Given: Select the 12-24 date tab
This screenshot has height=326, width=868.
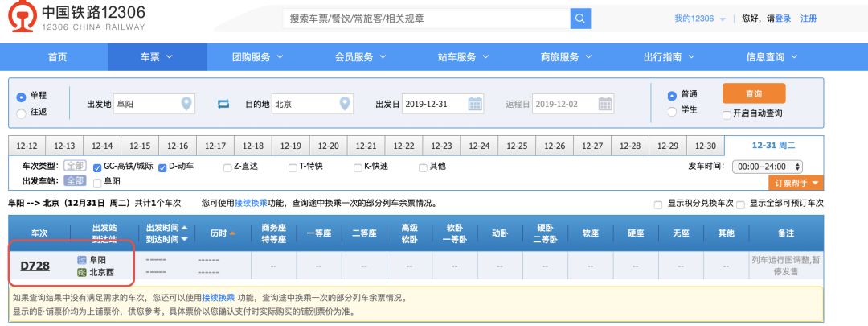Looking at the screenshot, I should tap(479, 146).
